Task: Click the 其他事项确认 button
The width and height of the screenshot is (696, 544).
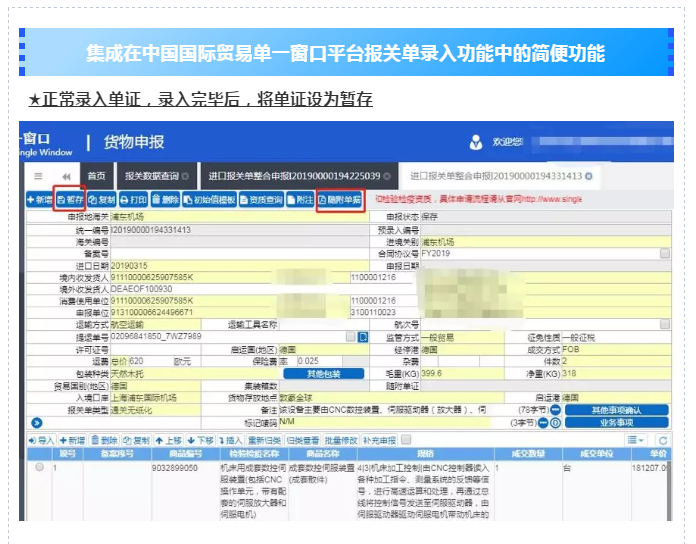Action: pyautogui.click(x=616, y=410)
